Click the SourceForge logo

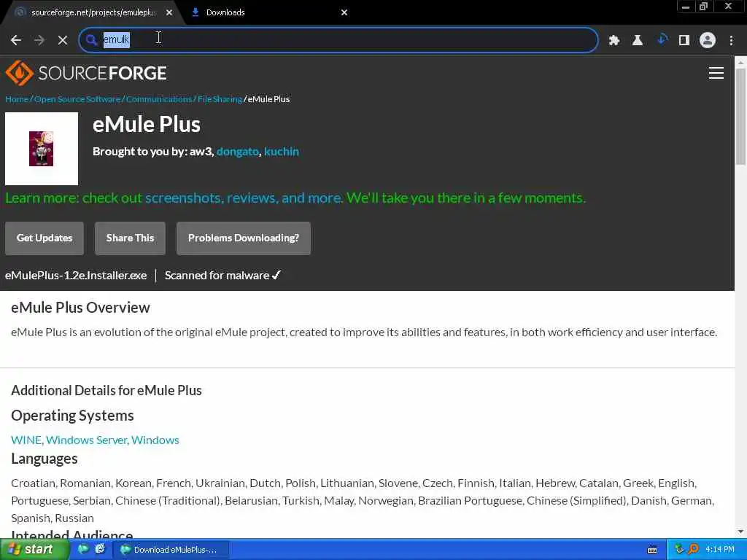point(86,73)
